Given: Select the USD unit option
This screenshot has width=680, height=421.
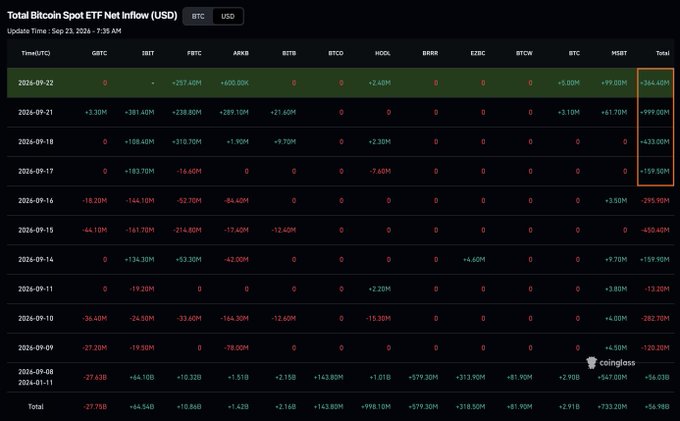Looking at the screenshot, I should pyautogui.click(x=228, y=16).
